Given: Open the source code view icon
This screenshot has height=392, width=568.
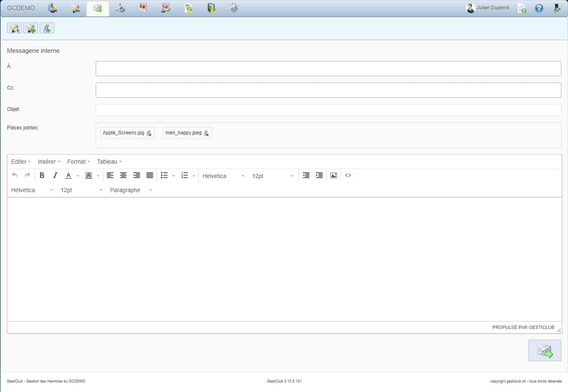Looking at the screenshot, I should click(348, 176).
